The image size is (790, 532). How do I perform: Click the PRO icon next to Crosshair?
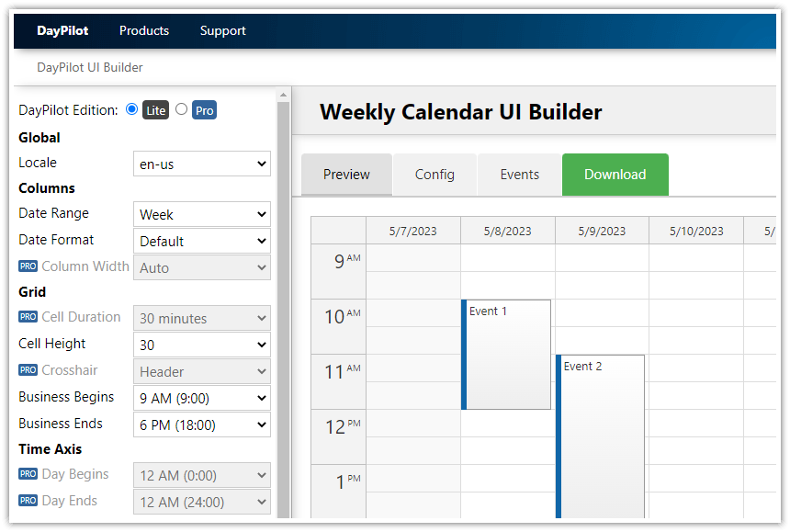(x=28, y=370)
